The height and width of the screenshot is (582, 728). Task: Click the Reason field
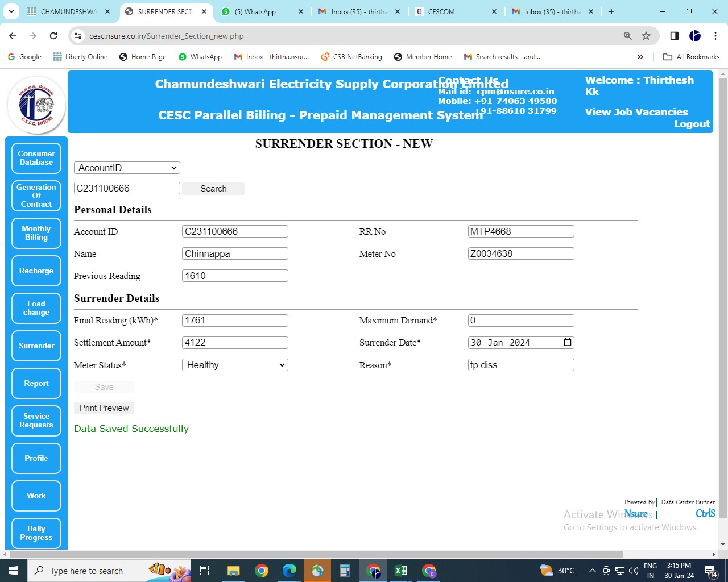pos(521,365)
